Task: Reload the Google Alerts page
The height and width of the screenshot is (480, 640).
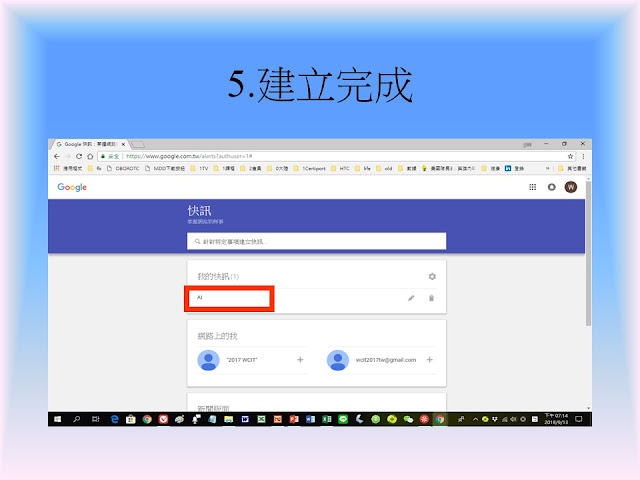Action: 79,156
